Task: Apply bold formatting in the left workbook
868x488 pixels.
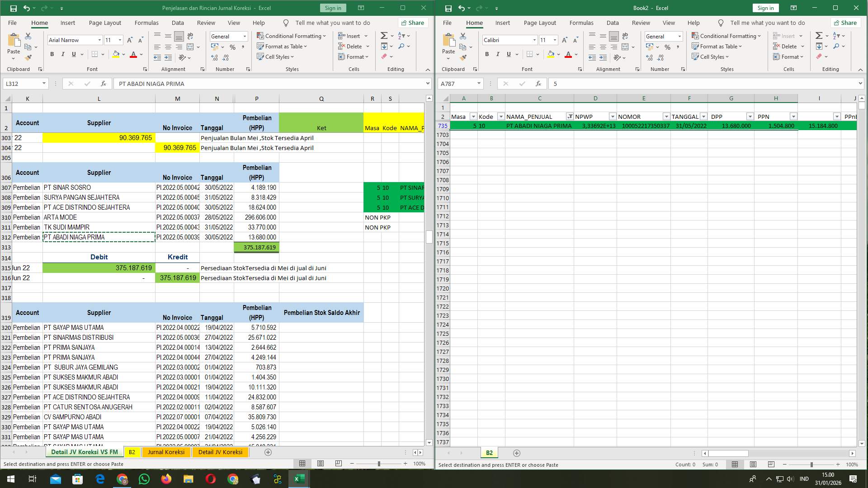Action: click(51, 54)
